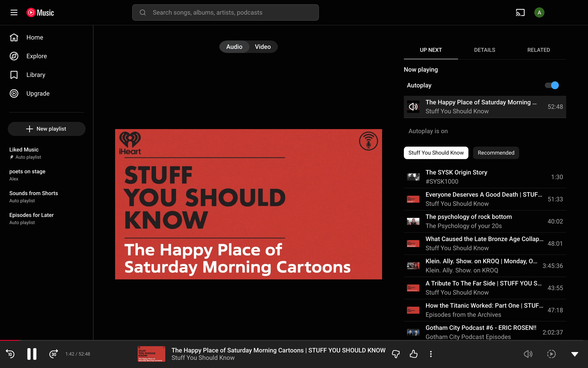Image resolution: width=588 pixels, height=368 pixels.
Task: Pause the playing episode
Action: tap(32, 354)
